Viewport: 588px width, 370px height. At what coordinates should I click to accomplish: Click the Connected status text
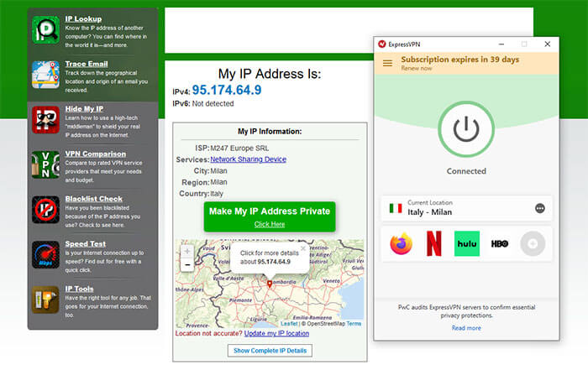point(466,171)
